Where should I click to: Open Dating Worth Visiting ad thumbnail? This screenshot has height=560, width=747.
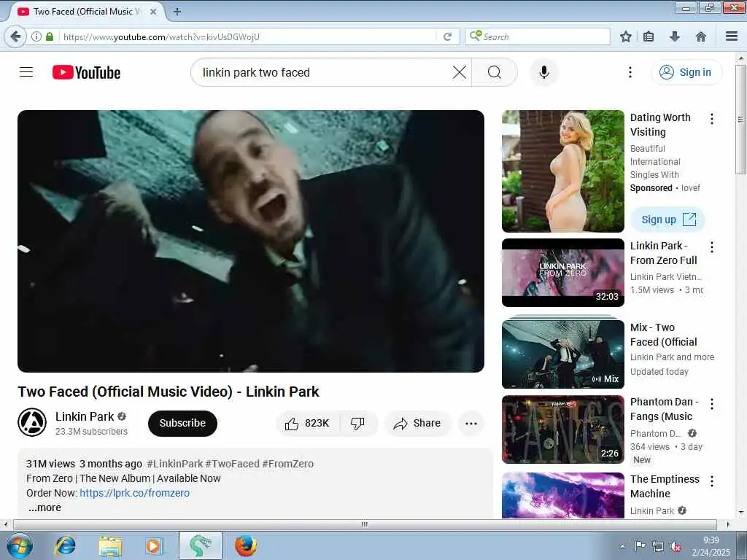(562, 171)
